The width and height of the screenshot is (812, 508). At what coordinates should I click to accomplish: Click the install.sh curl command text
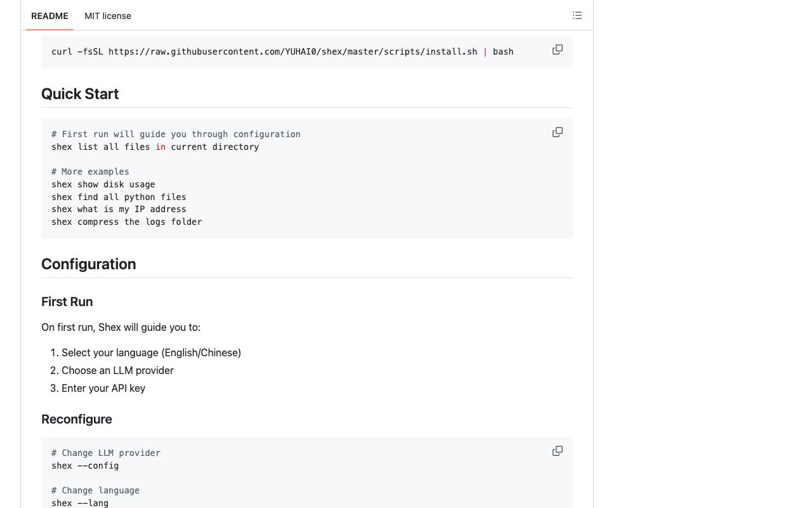[x=282, y=51]
